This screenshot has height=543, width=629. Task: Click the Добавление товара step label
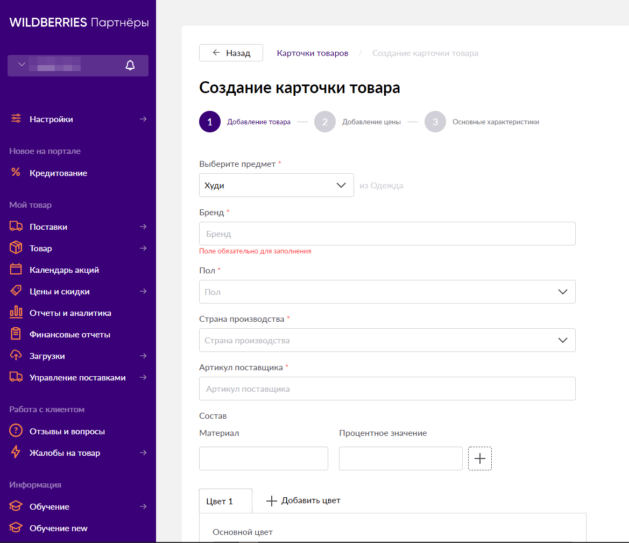coord(259,122)
